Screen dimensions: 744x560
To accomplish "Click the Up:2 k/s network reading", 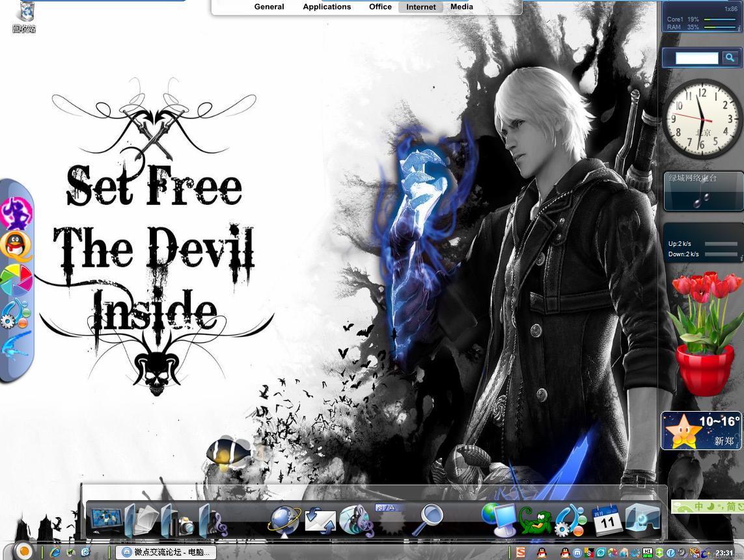I will tap(680, 244).
